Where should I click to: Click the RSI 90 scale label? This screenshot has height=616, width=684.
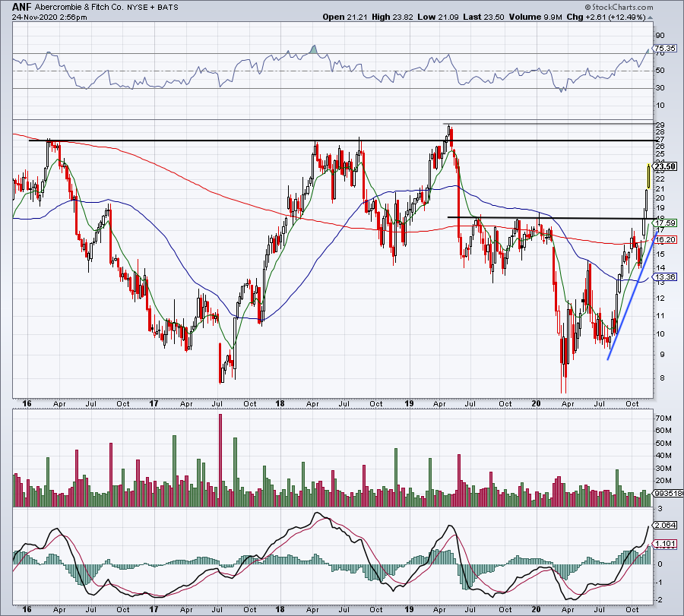click(x=660, y=36)
